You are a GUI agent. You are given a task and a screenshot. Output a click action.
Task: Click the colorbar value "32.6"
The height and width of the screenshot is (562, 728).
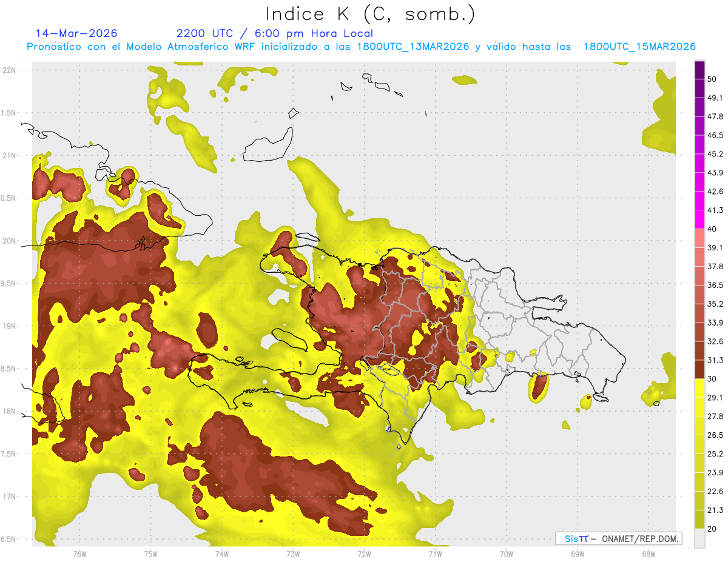(x=715, y=341)
